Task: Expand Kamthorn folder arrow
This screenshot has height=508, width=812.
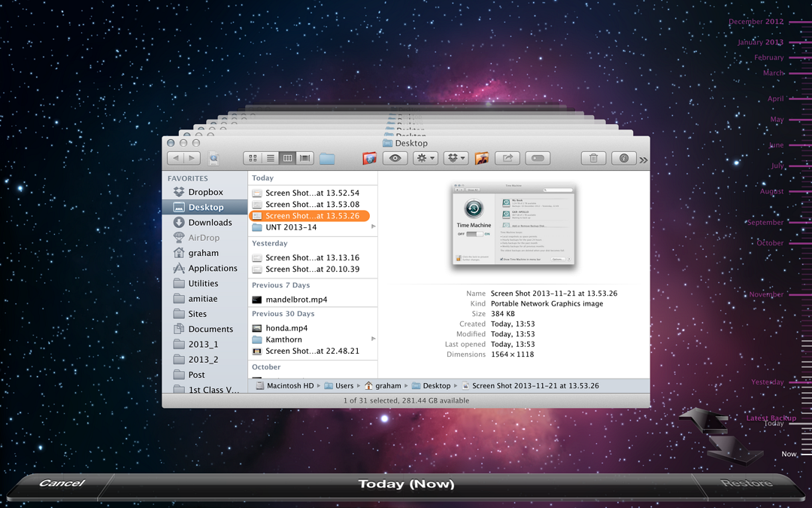Action: pos(373,339)
